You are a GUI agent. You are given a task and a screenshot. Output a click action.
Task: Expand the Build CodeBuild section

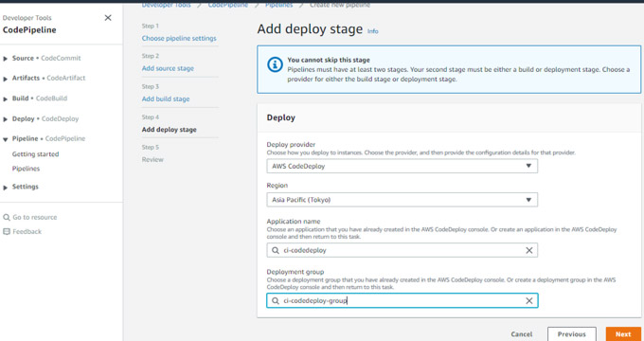pyautogui.click(x=6, y=99)
